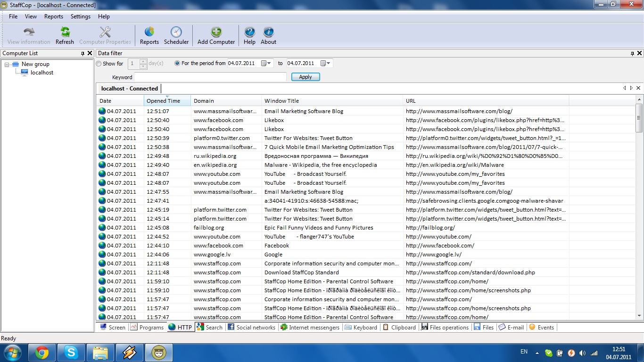
Task: Sort by the Window Title column header
Action: tap(332, 101)
